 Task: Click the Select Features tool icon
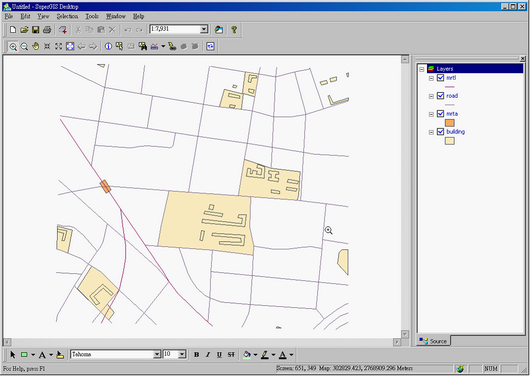[119, 46]
